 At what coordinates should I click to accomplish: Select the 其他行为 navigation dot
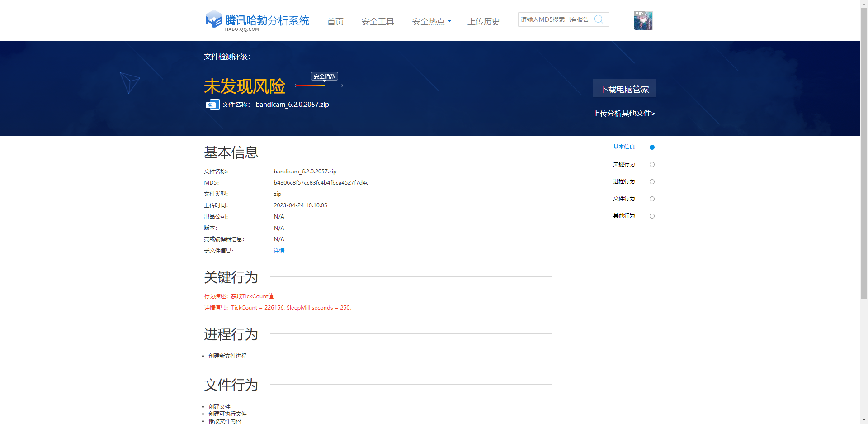(652, 216)
